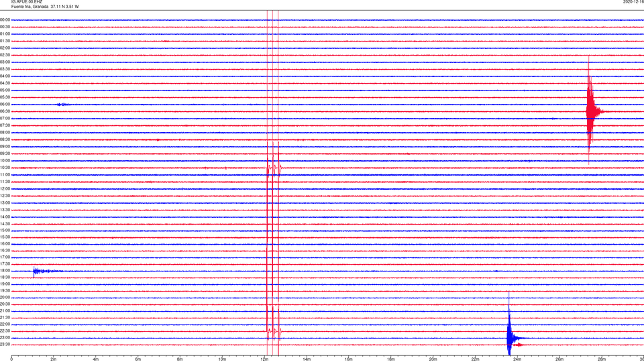The height and width of the screenshot is (362, 644).
Task: Click the 20:00 time row label
Action: click(x=5, y=297)
